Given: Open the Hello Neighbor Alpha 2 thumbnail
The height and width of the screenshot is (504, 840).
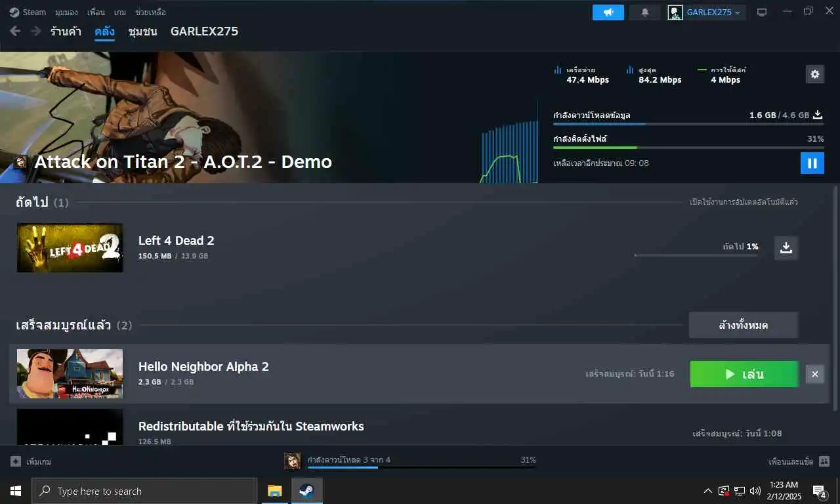Looking at the screenshot, I should (70, 373).
